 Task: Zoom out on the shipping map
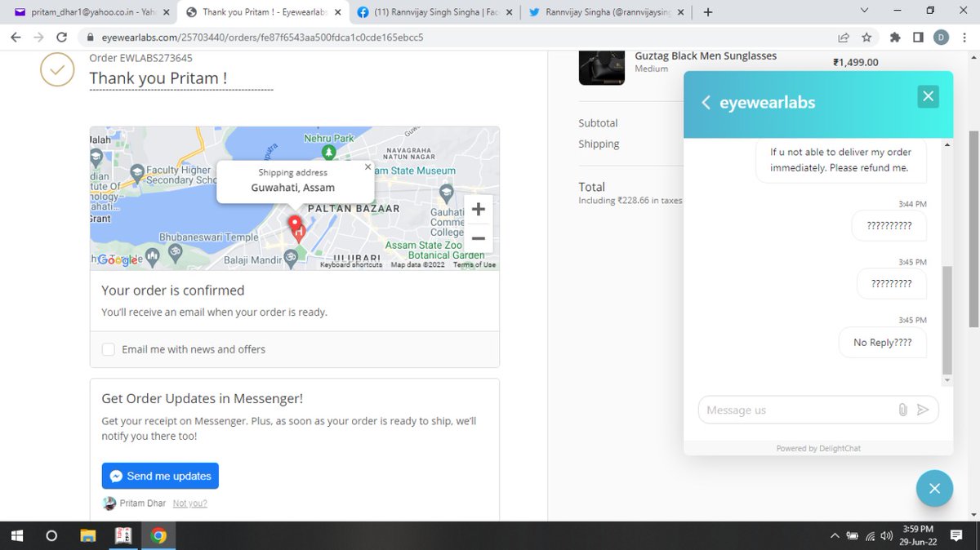[479, 238]
